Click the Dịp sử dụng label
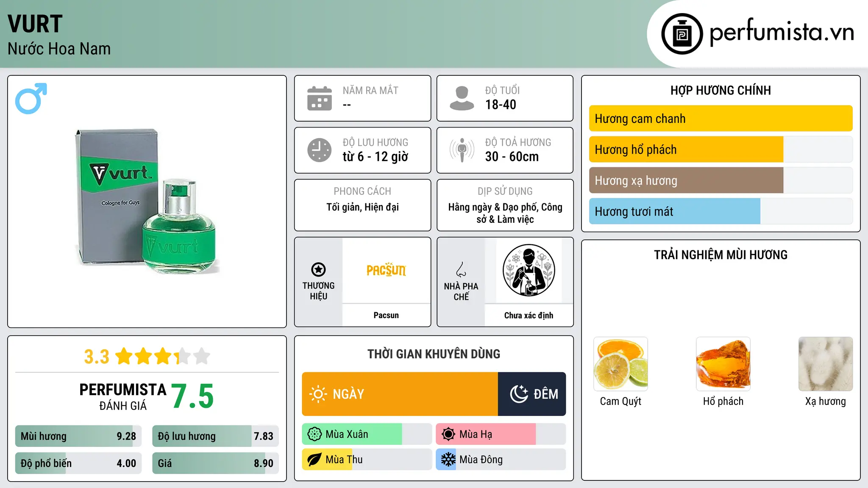The image size is (868, 488). [x=505, y=191]
